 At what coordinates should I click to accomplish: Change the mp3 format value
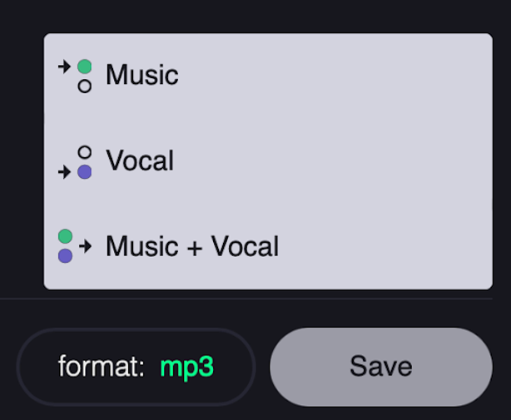click(x=186, y=367)
